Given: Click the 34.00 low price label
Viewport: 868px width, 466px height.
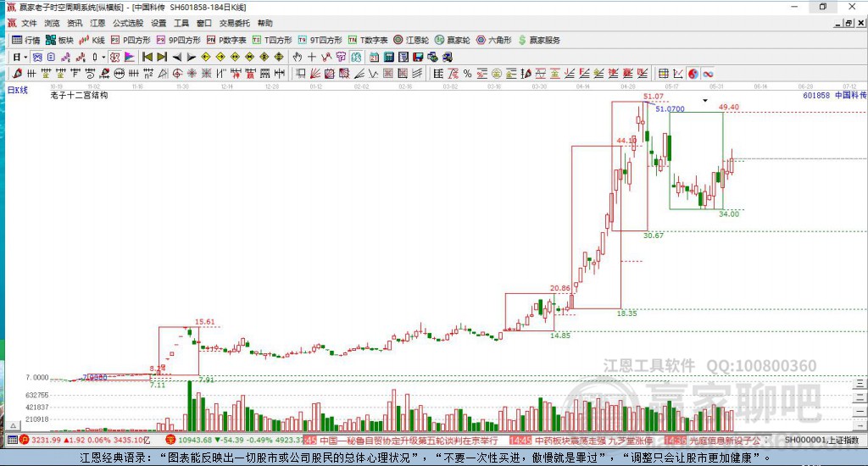Looking at the screenshot, I should pos(729,214).
